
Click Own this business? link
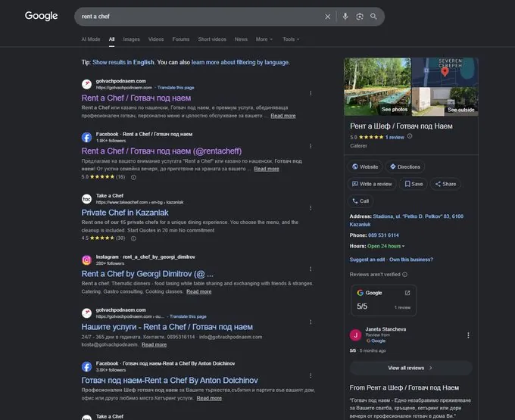tap(411, 260)
